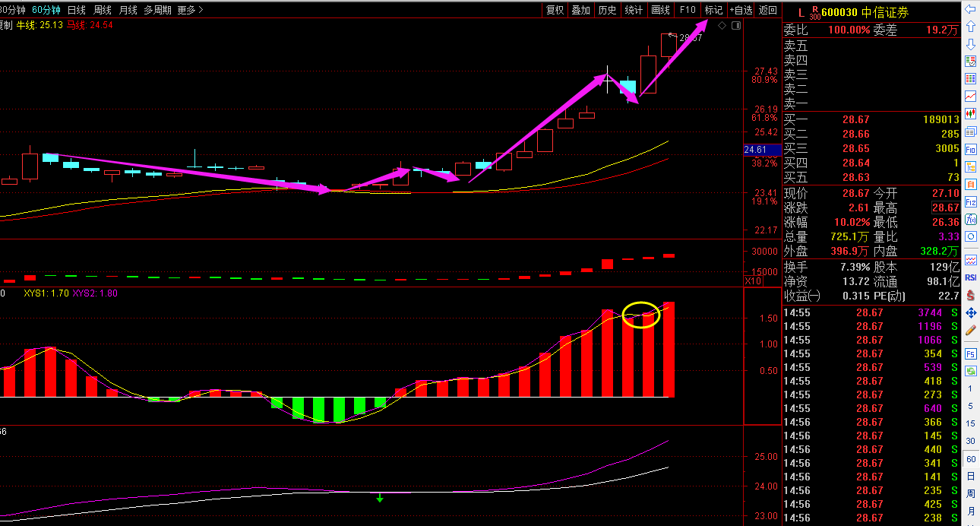Click the green refresh icon in the sidebar
Viewport: 980px width, 526px height.
(971, 371)
